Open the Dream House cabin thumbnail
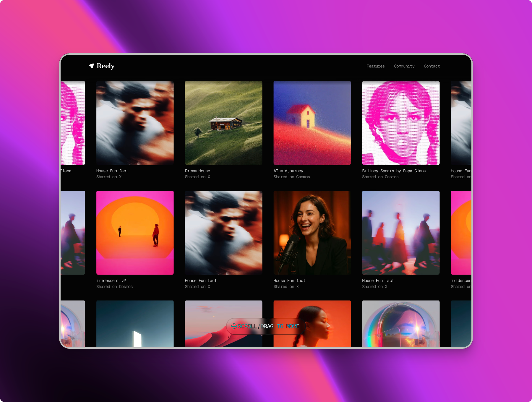This screenshot has height=402, width=532. (x=224, y=123)
